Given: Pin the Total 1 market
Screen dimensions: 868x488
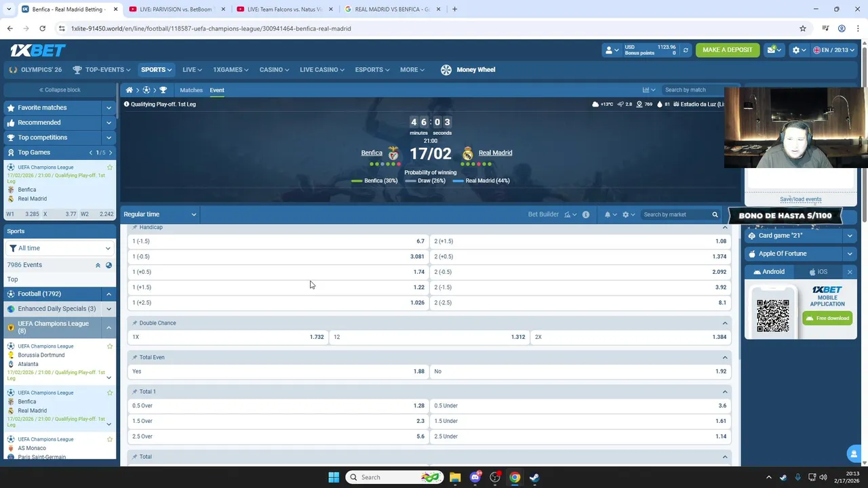Looking at the screenshot, I should coord(135,392).
